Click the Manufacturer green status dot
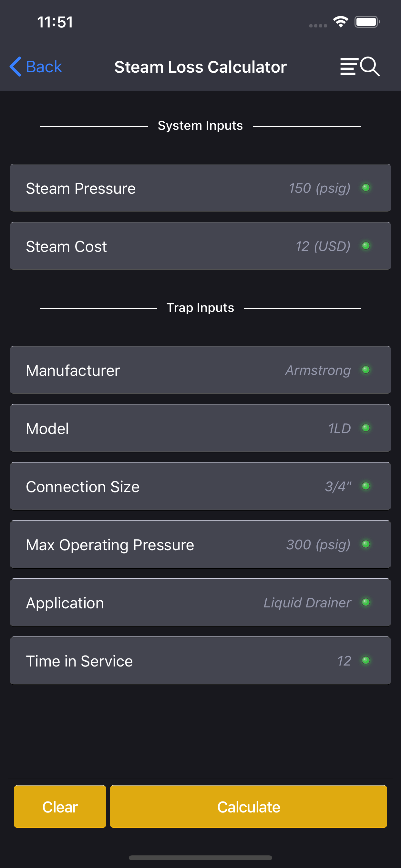The height and width of the screenshot is (868, 401). [365, 370]
